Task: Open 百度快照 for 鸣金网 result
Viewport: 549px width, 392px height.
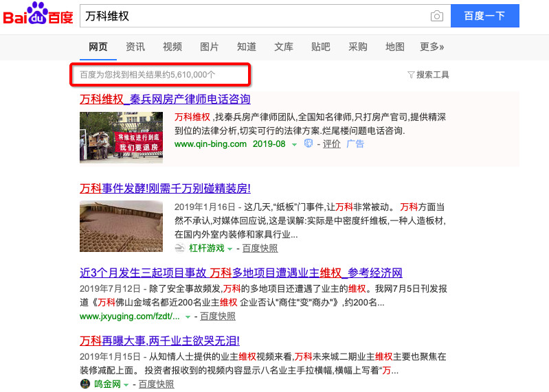Action: tap(157, 384)
